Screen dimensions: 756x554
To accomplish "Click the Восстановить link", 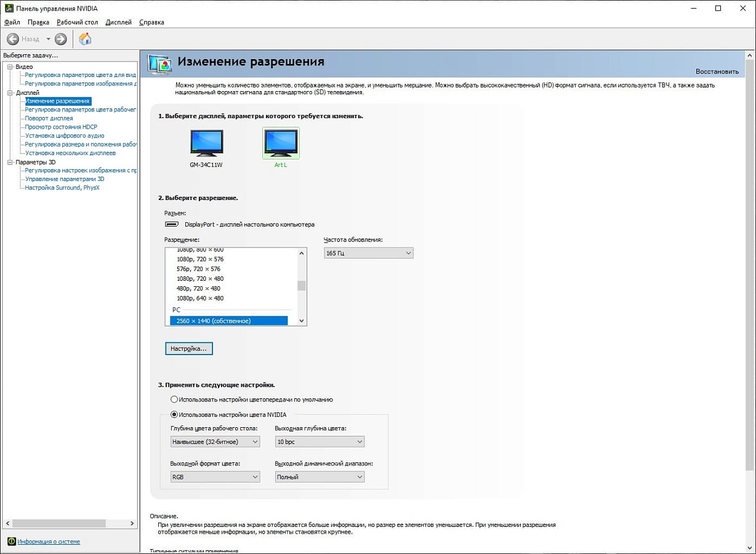I will pos(717,71).
